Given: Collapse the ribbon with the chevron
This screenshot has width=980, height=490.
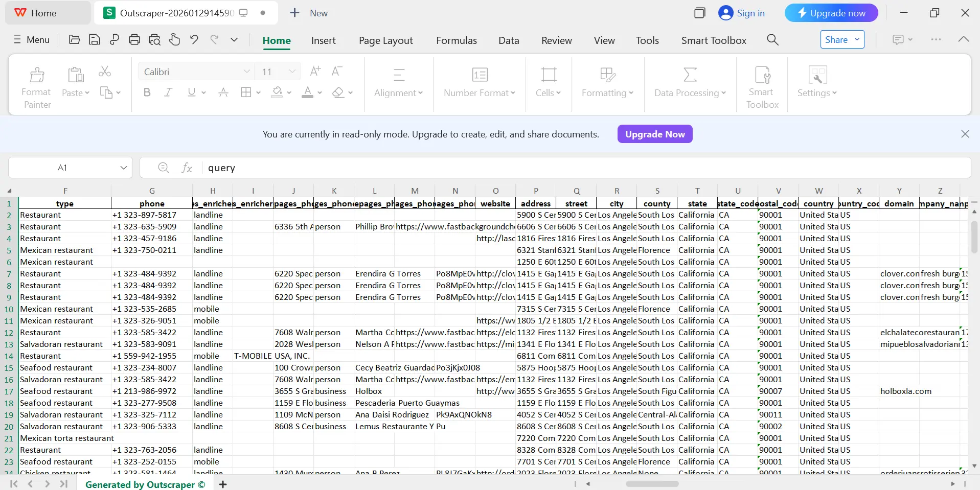Looking at the screenshot, I should [x=963, y=39].
